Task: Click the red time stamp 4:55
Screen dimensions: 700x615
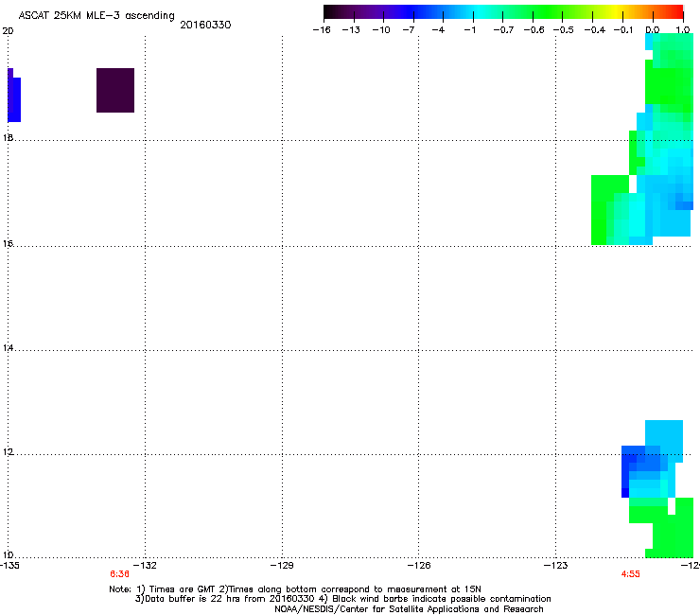Action: 630,574
